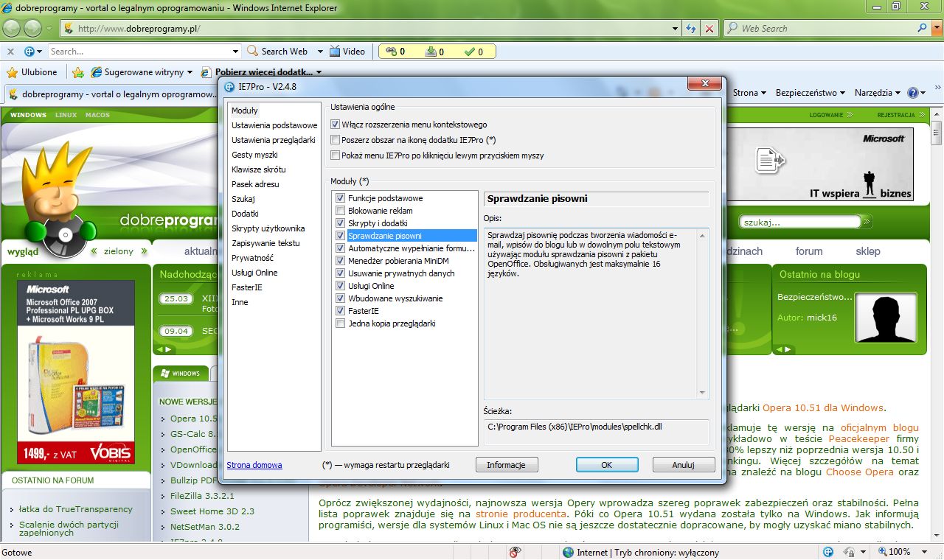Viewport: 944px width, 560px height.
Task: Click the Informacje button
Action: coord(506,465)
